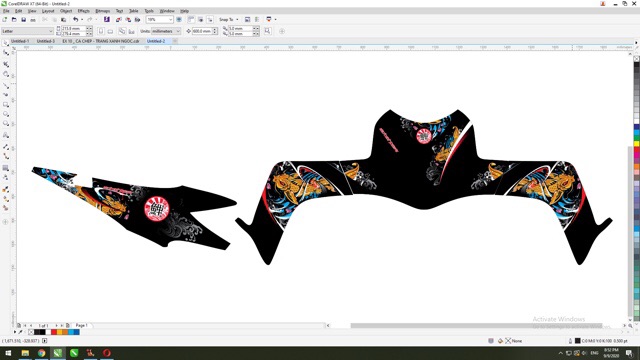Toggle Show Guidelines button
The height and width of the screenshot is (360, 640).
coord(210,20)
